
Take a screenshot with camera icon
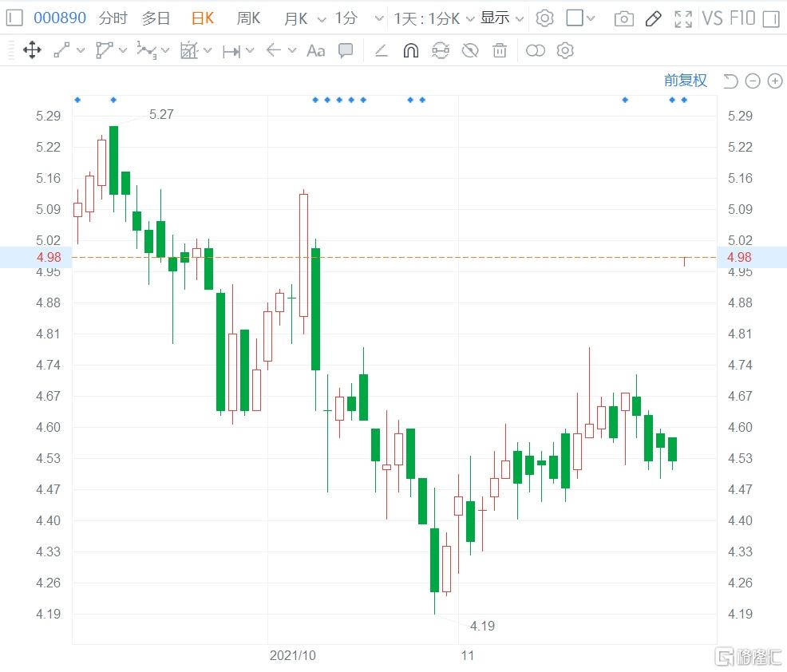click(624, 19)
